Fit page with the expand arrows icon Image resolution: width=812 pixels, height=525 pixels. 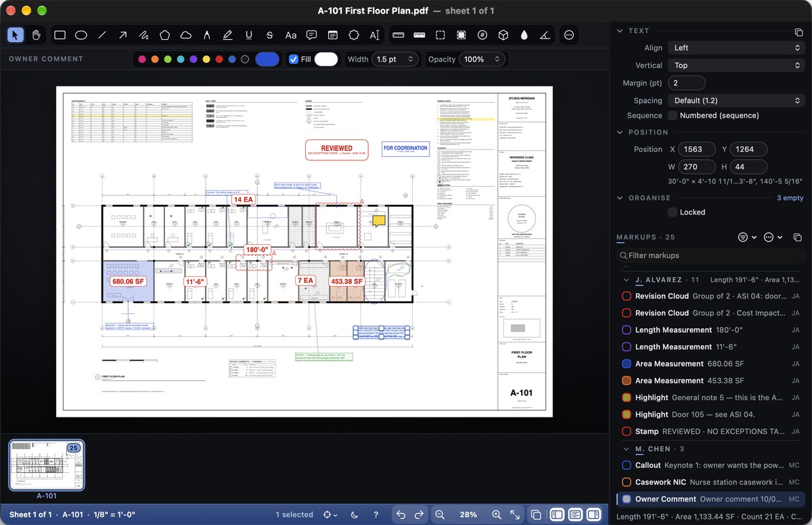click(515, 515)
